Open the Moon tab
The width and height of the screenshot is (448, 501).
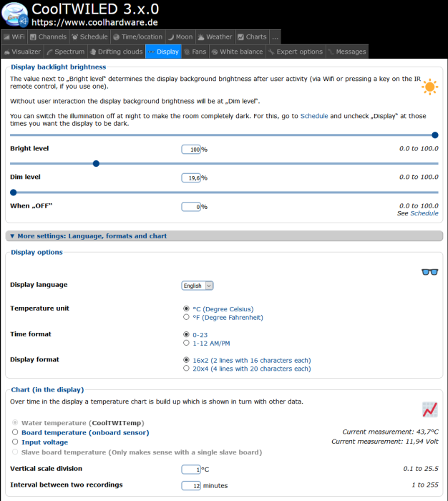tap(180, 37)
